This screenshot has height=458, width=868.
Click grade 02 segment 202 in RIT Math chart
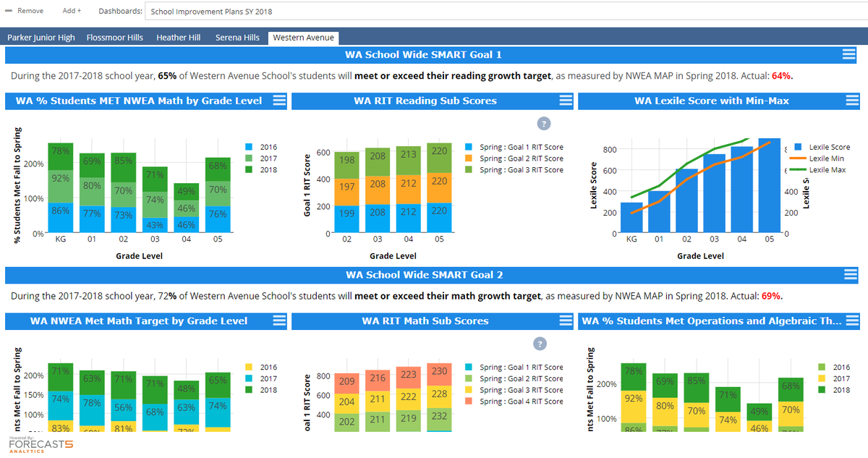346,421
